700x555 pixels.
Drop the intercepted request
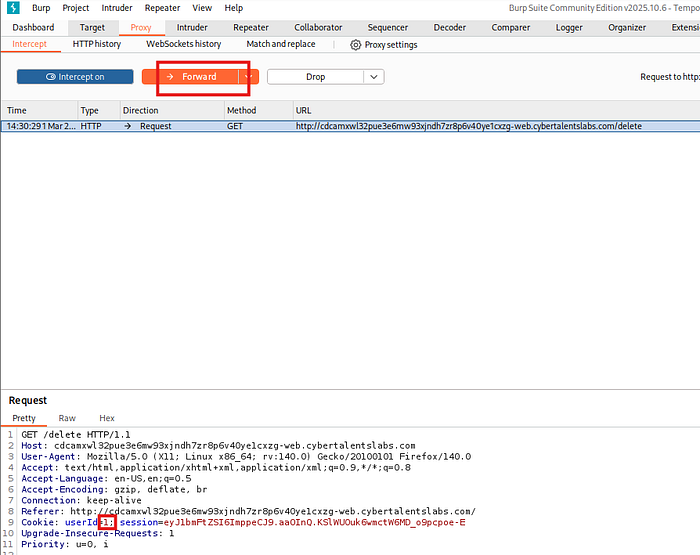click(x=315, y=77)
